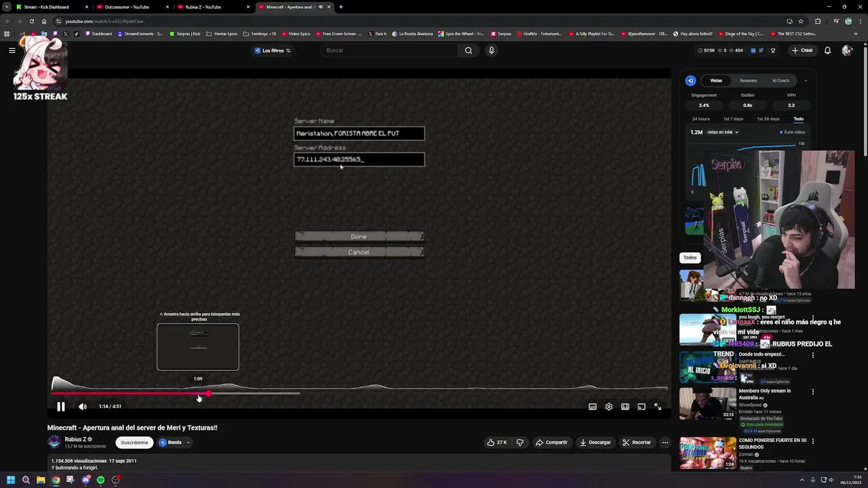Open Windows taskbar search
This screenshot has height=488, width=868.
pyautogui.click(x=26, y=480)
